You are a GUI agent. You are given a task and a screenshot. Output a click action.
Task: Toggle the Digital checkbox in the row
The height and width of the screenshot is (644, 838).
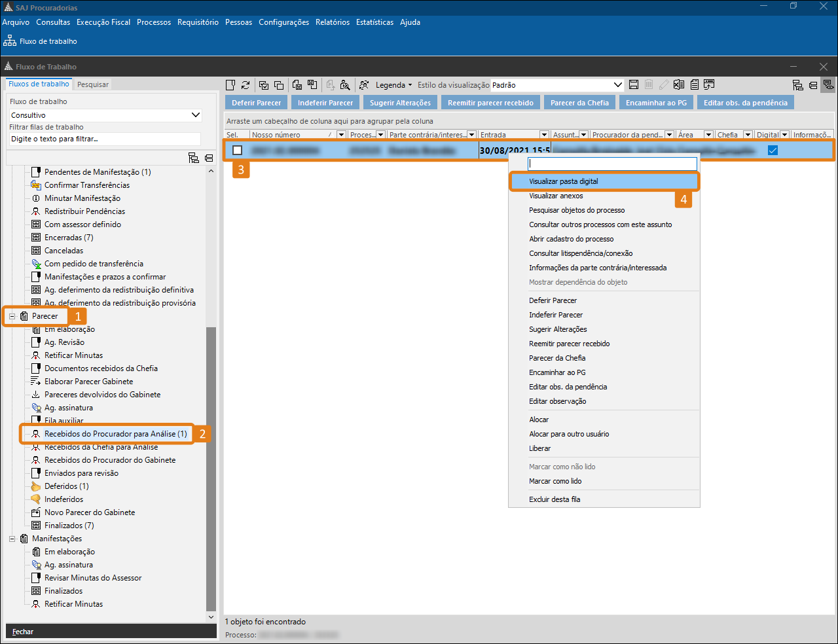point(773,151)
